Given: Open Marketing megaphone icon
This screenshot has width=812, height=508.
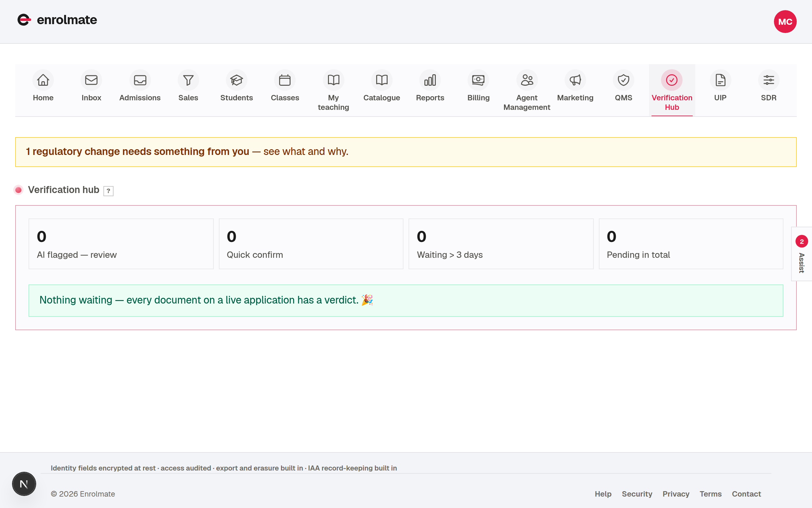Looking at the screenshot, I should 575,80.
